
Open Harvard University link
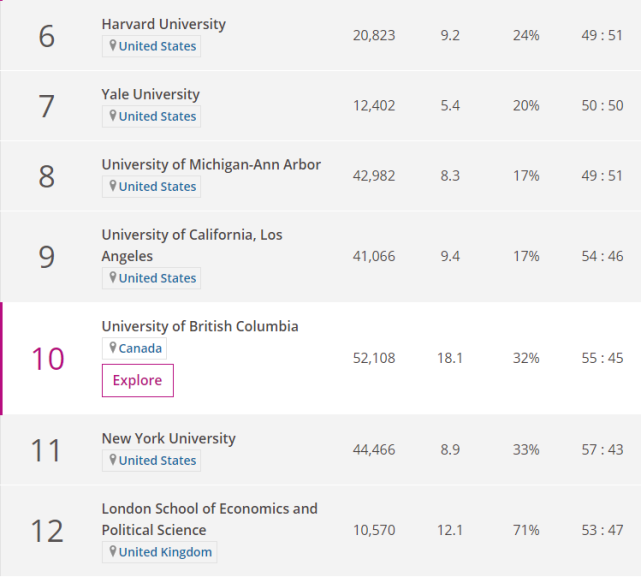164,24
